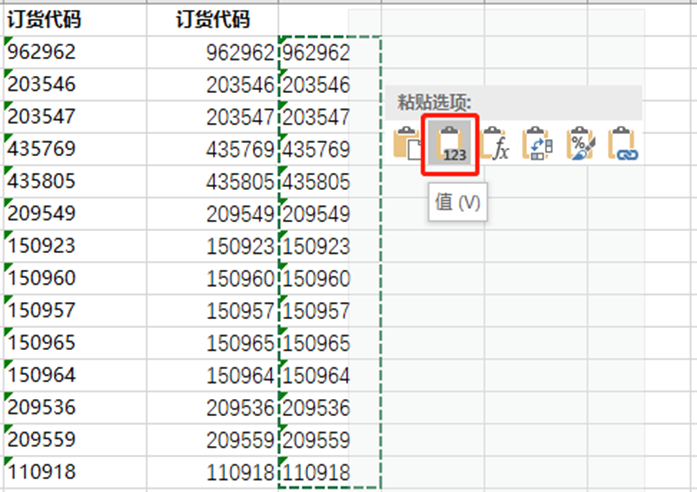Click the first column 订货代码 header cell
This screenshot has height=492, width=697.
coord(75,20)
